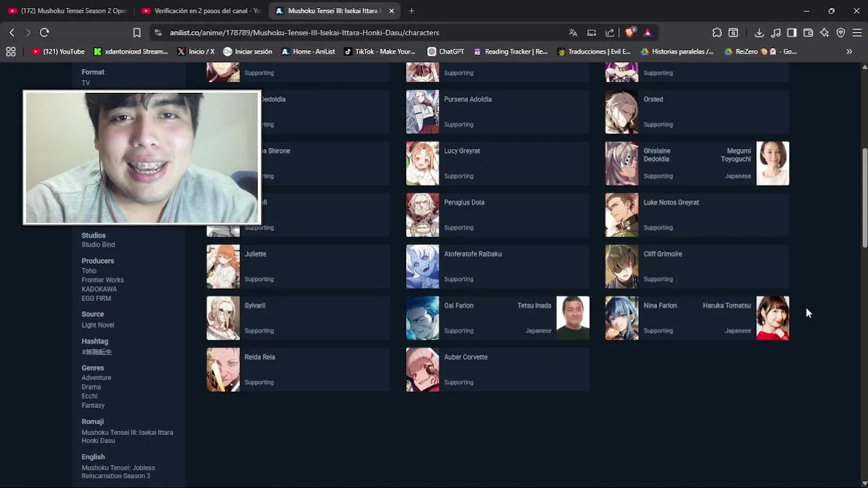Open the TikTok bookmark

380,52
